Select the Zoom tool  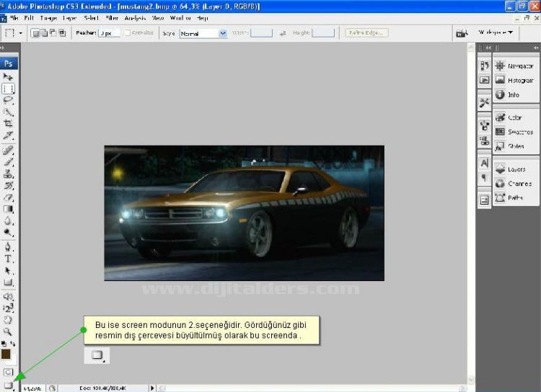pos(8,331)
